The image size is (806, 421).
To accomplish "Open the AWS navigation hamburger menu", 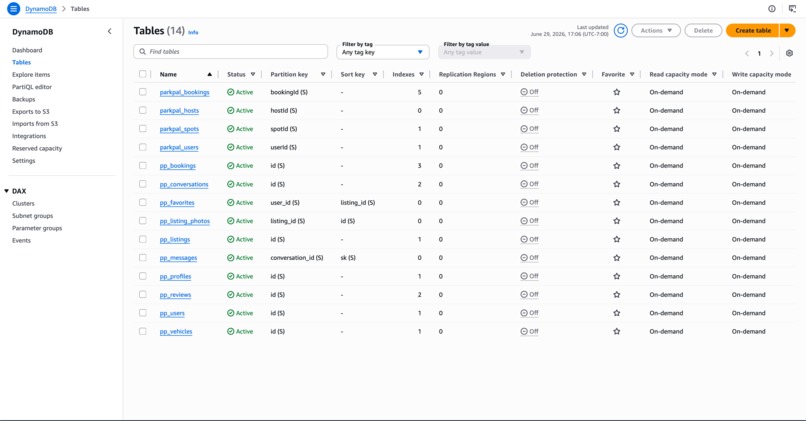I will click(x=13, y=9).
